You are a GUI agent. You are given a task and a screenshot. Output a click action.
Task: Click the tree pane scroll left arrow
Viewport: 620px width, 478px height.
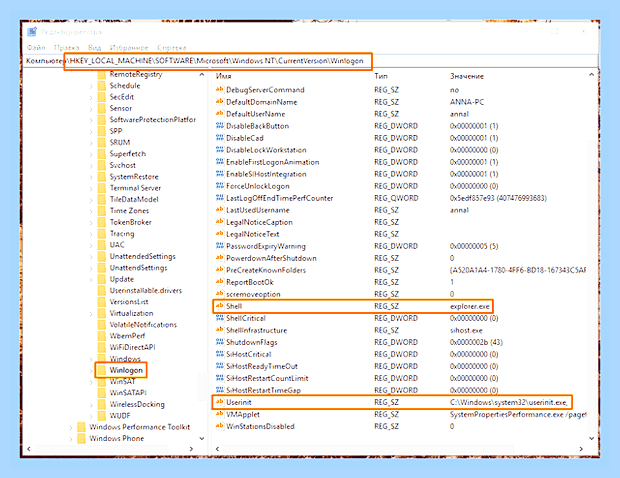pyautogui.click(x=28, y=449)
